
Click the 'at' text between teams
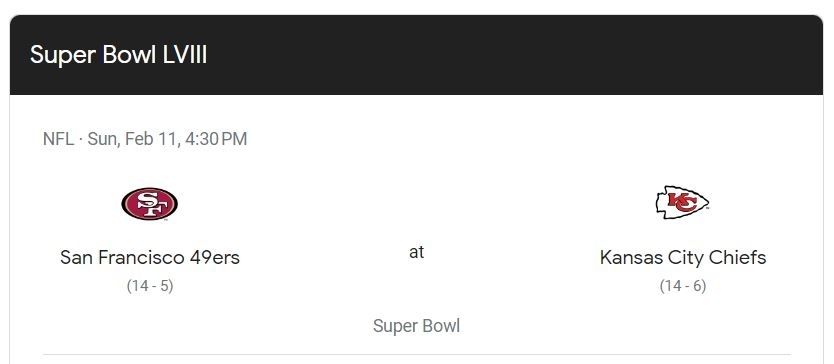tap(416, 252)
